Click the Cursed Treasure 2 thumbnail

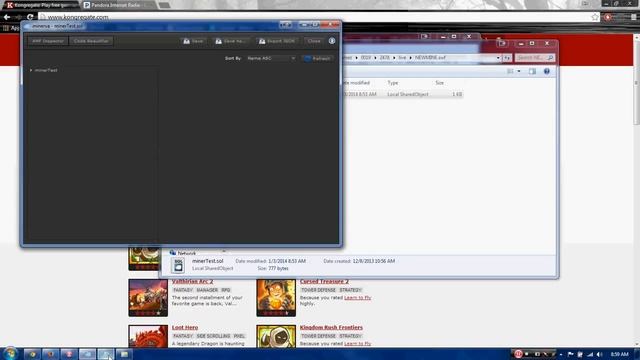tap(276, 298)
